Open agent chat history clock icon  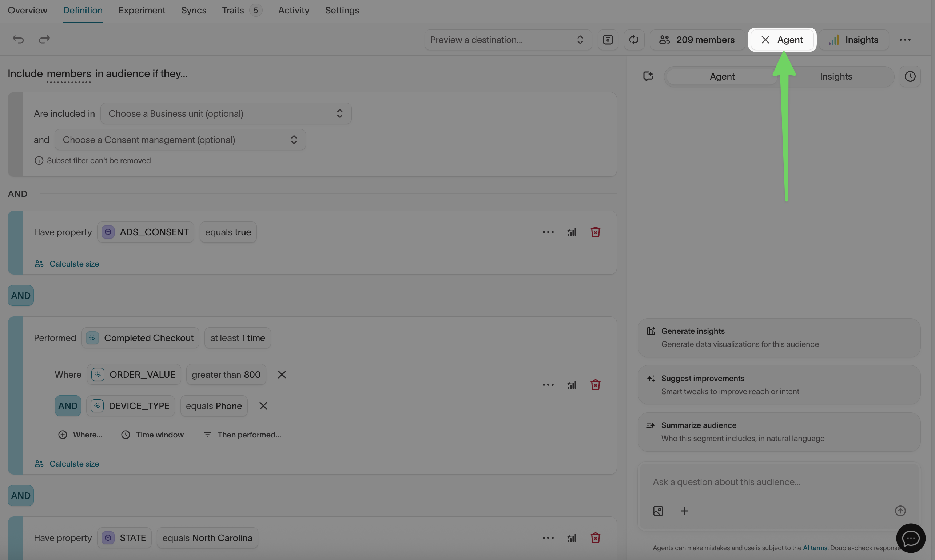click(910, 77)
